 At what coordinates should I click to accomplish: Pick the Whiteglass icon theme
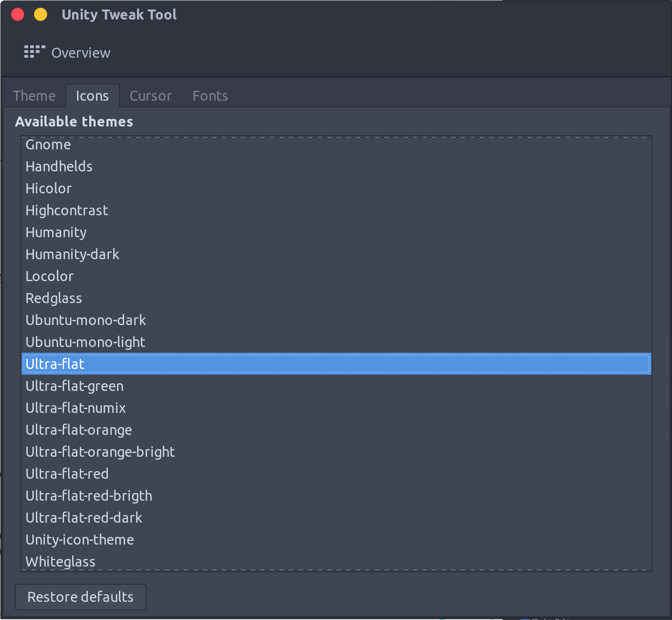tap(336, 561)
